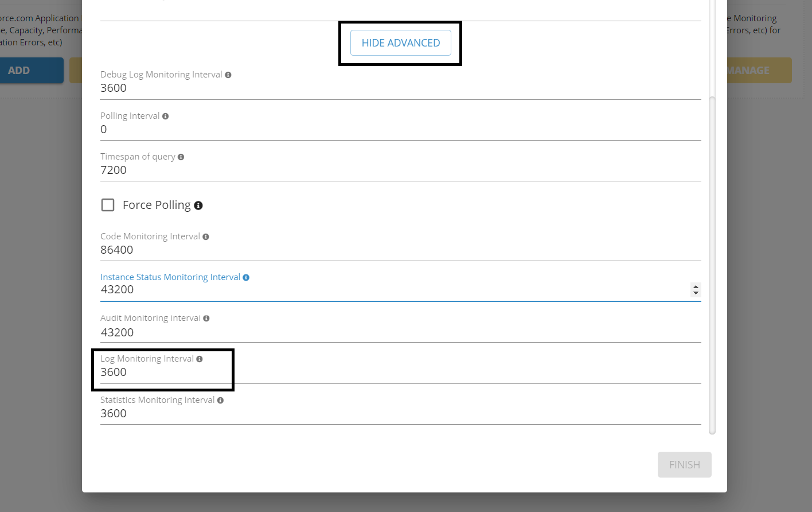Image resolution: width=812 pixels, height=512 pixels.
Task: Click the info icon beside Timespan of query
Action: (x=181, y=156)
